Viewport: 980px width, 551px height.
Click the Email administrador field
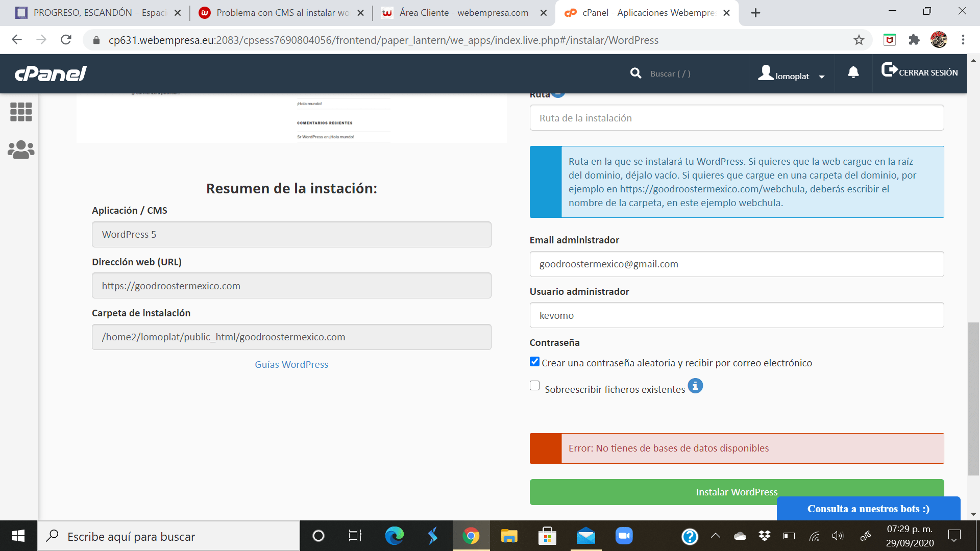point(737,264)
